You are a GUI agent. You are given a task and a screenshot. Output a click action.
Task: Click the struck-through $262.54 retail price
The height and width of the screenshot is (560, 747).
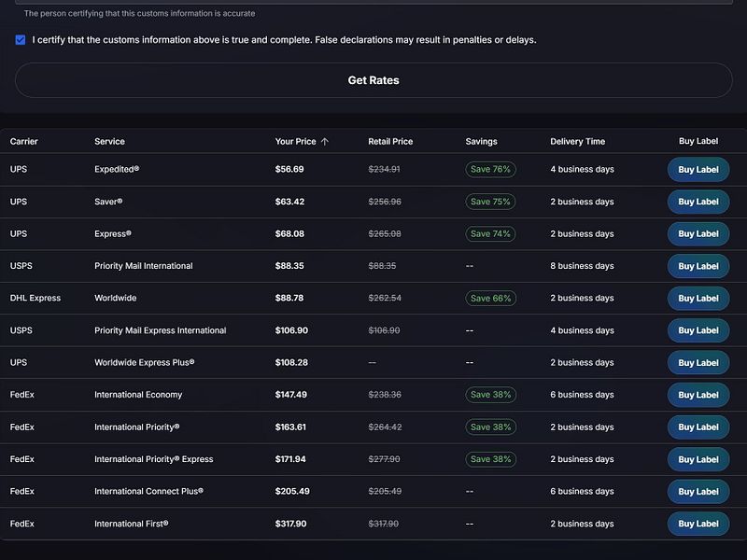tap(385, 298)
